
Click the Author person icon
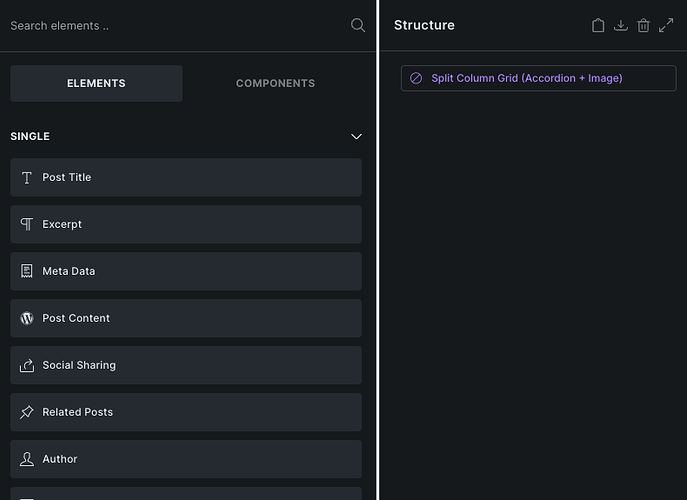pyautogui.click(x=27, y=460)
